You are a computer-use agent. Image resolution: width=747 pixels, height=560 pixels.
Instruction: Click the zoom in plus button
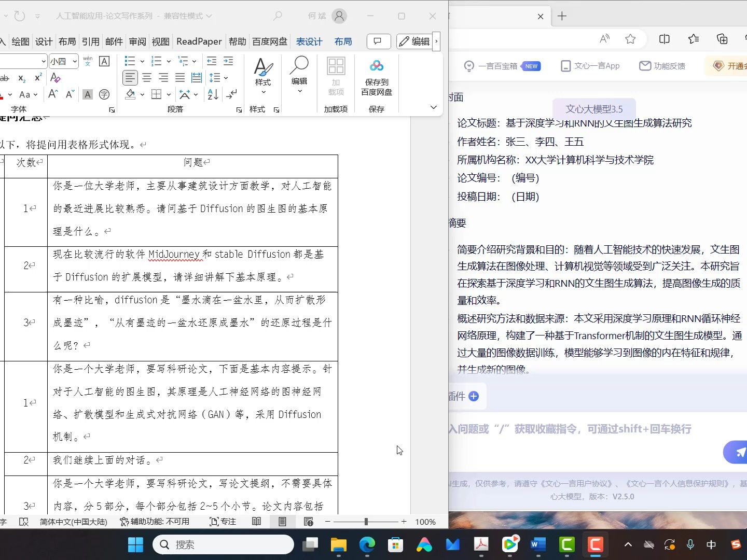tap(404, 522)
